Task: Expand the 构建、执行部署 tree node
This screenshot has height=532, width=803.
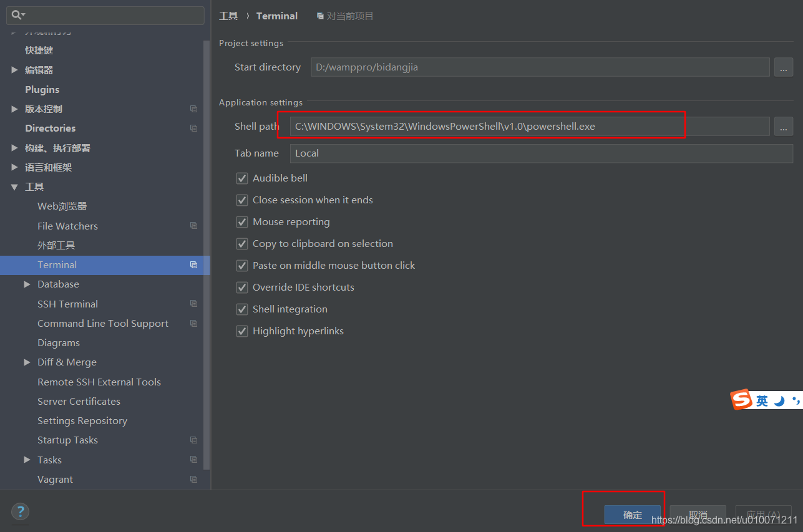Action: (x=14, y=148)
